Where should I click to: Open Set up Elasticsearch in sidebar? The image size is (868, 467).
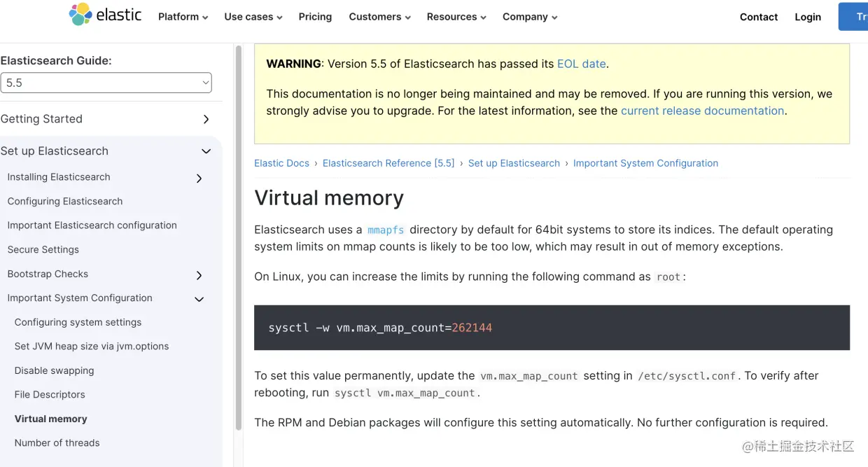tap(55, 151)
